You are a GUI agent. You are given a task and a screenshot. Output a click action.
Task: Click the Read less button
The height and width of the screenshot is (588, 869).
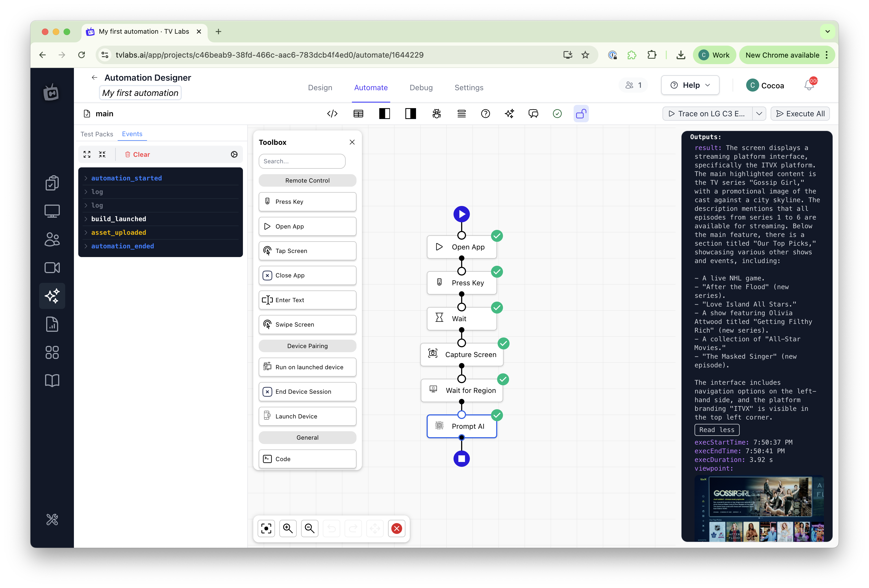(717, 430)
